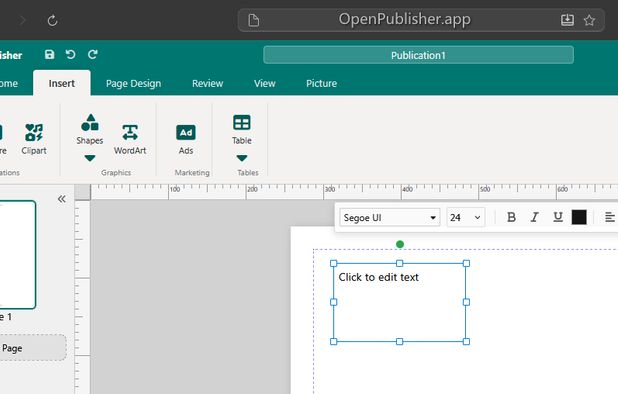
Task: Click the add Page button
Action: pos(32,348)
